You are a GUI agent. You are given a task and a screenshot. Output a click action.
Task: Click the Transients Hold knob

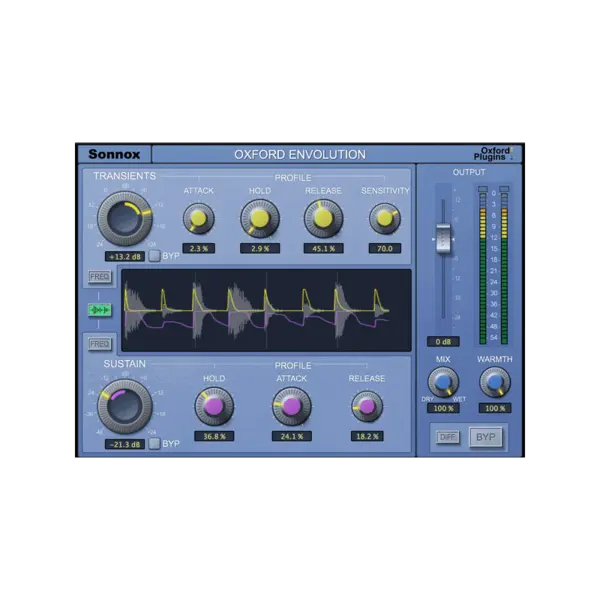pyautogui.click(x=260, y=218)
